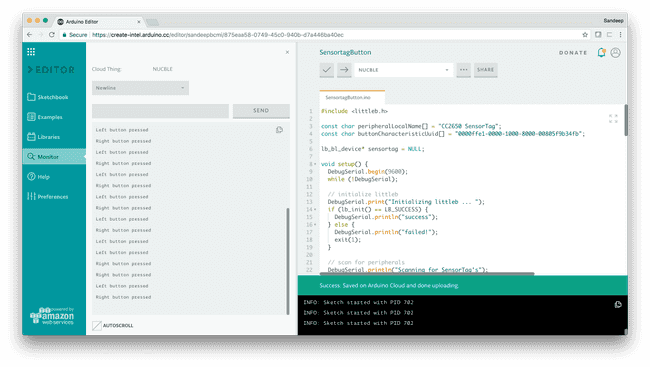Click the lb_bl_device sensortag = NULL line

(373, 149)
